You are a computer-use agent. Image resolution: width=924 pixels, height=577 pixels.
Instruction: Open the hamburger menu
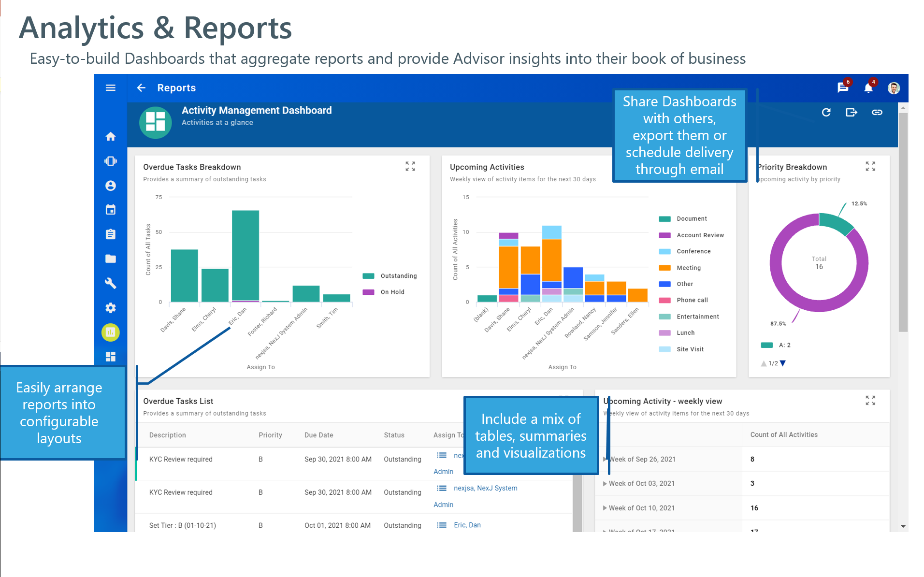pyautogui.click(x=111, y=87)
